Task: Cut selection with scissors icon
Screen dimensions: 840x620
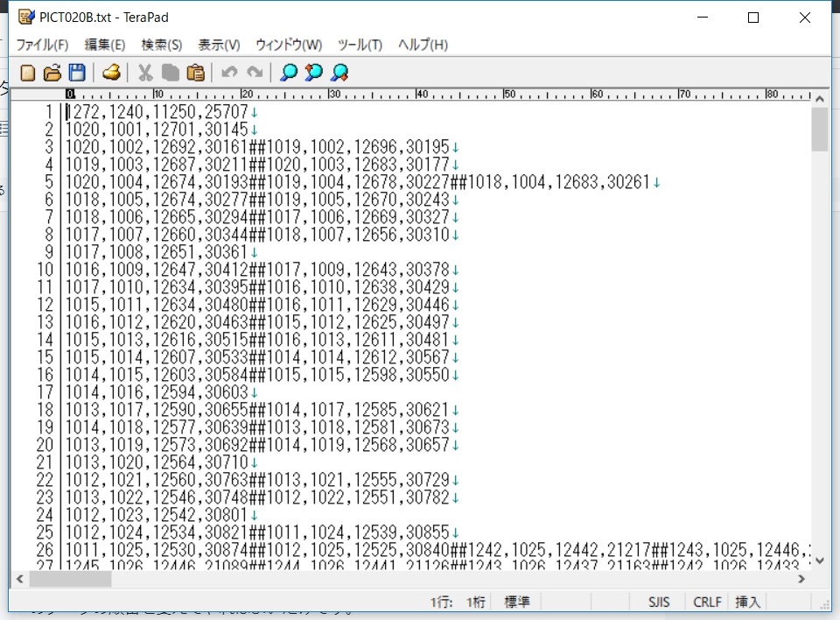Action: tap(145, 73)
